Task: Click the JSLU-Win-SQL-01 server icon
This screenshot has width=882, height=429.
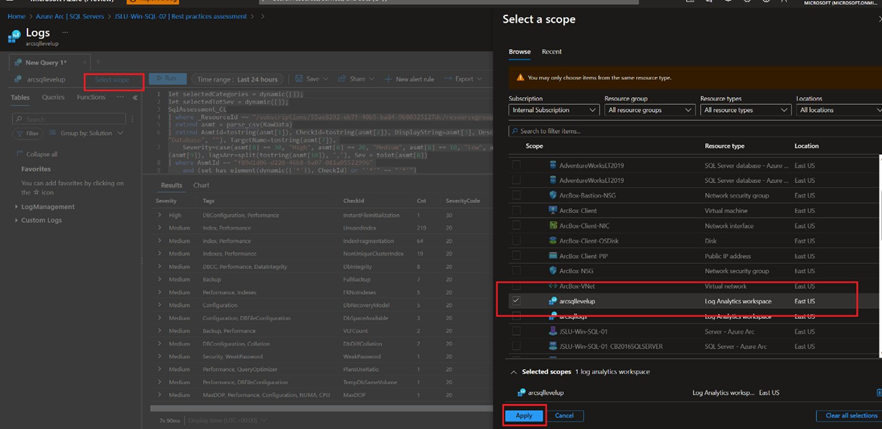Action: [x=552, y=331]
